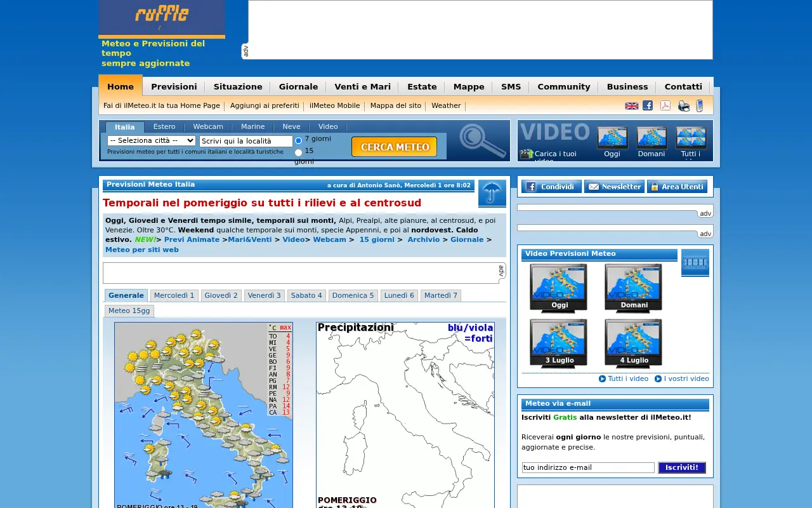Open the 'Seleziona città' dropdown
This screenshot has height=508, width=812.
(x=152, y=140)
